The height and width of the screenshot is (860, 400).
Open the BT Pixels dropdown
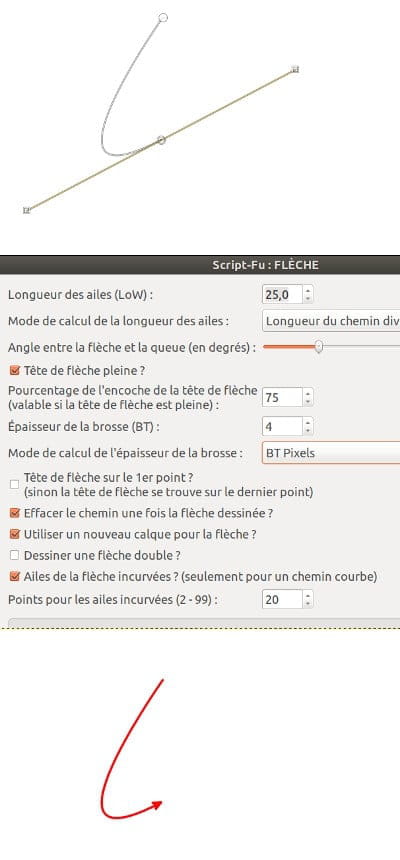(331, 453)
